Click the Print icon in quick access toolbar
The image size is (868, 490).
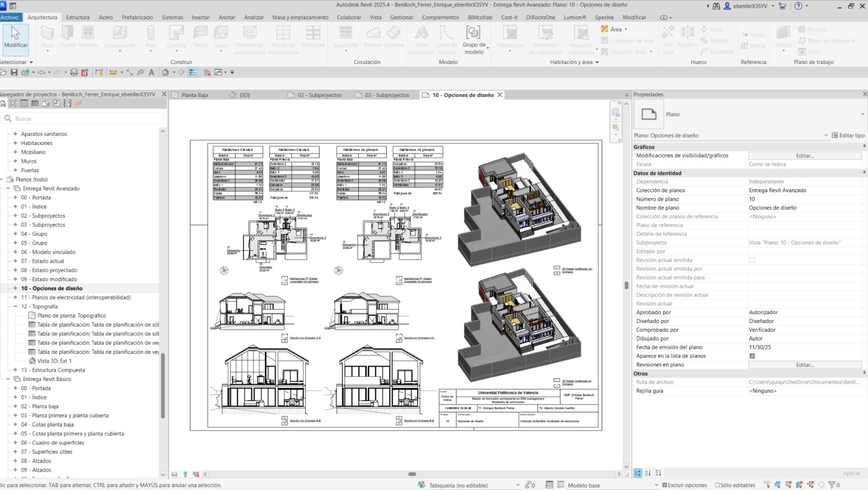tap(74, 72)
